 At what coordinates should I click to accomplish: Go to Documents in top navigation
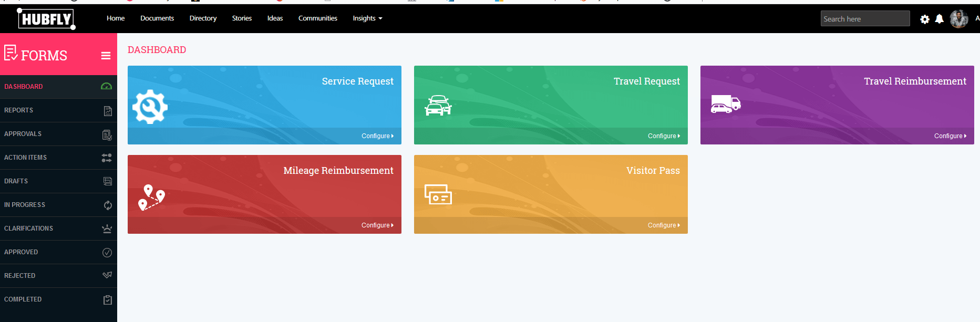pos(157,18)
